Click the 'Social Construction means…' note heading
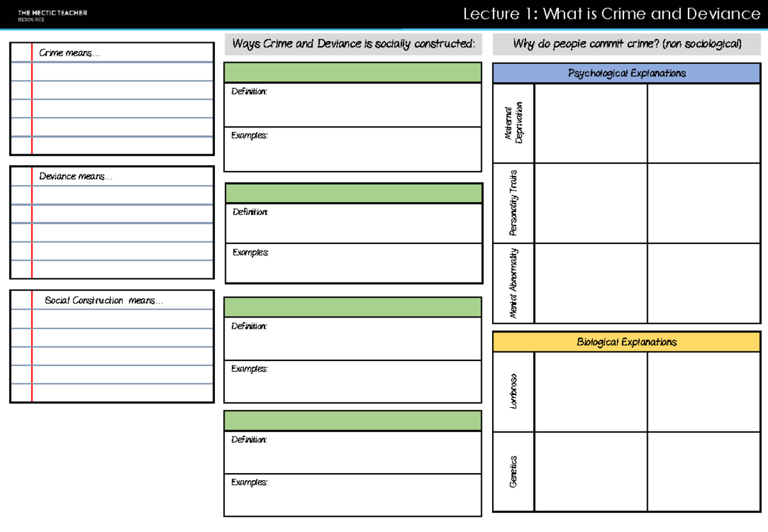The image size is (768, 532). 104,301
